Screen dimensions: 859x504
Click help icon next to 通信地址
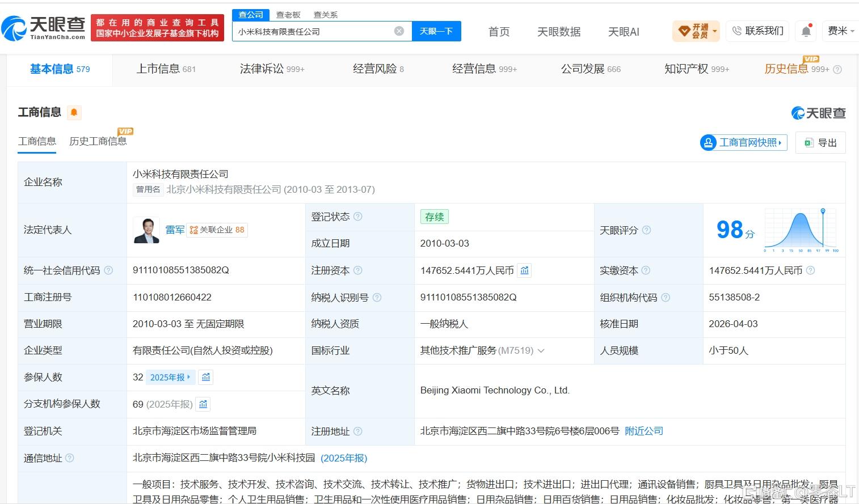tap(70, 458)
